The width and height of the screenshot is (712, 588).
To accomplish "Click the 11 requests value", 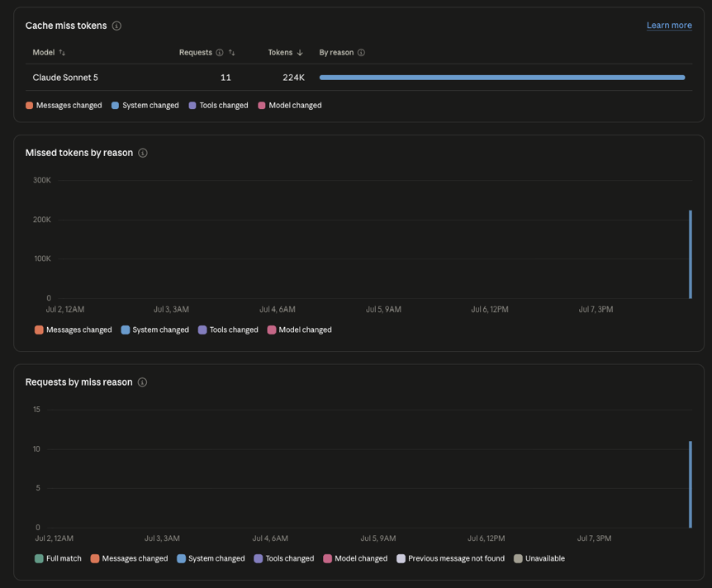I will coord(225,78).
